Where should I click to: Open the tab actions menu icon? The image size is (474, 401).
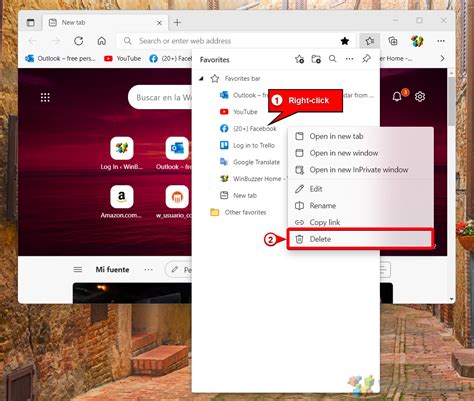[x=30, y=23]
